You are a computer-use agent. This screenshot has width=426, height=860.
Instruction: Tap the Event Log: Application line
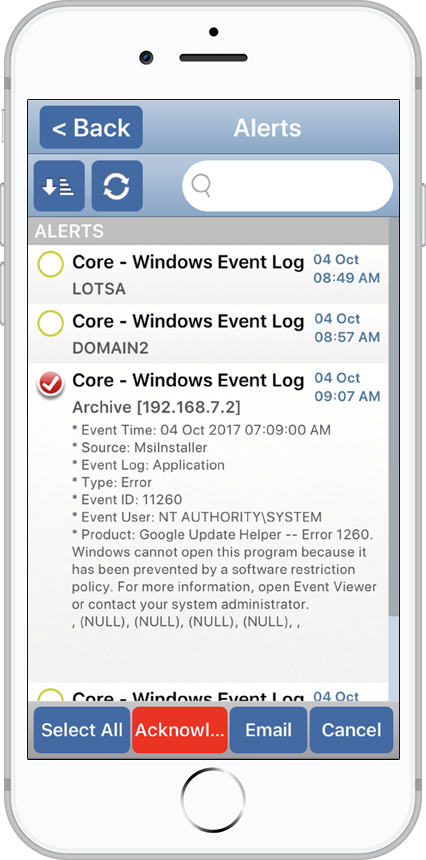[148, 465]
